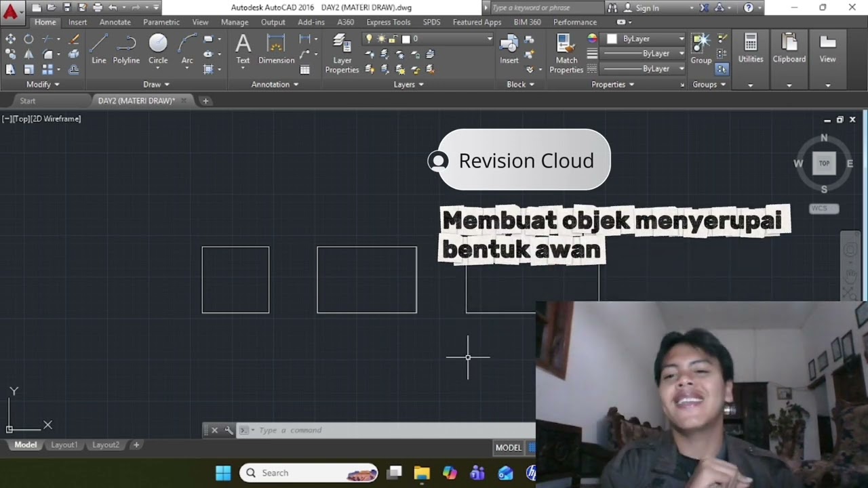Select the Rectangle tool in Draw panel
868x488 pixels.
tap(208, 39)
